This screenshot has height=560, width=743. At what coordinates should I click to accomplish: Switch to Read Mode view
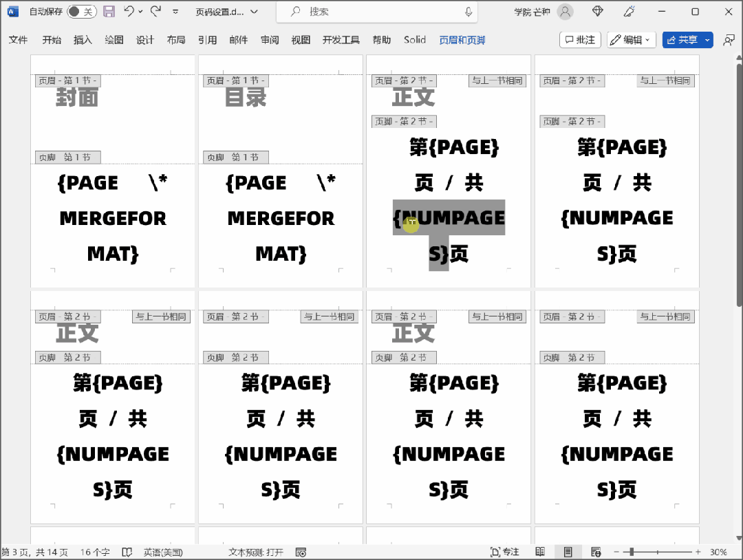[540, 552]
